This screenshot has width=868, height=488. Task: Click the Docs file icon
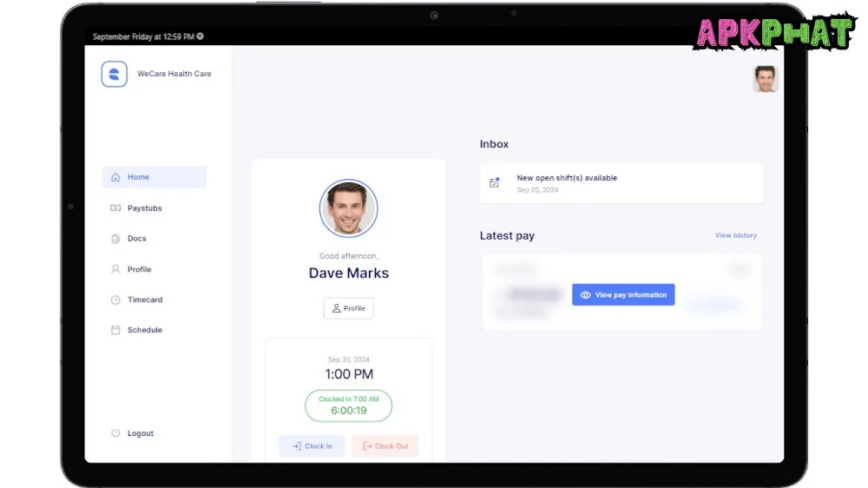[x=115, y=239]
